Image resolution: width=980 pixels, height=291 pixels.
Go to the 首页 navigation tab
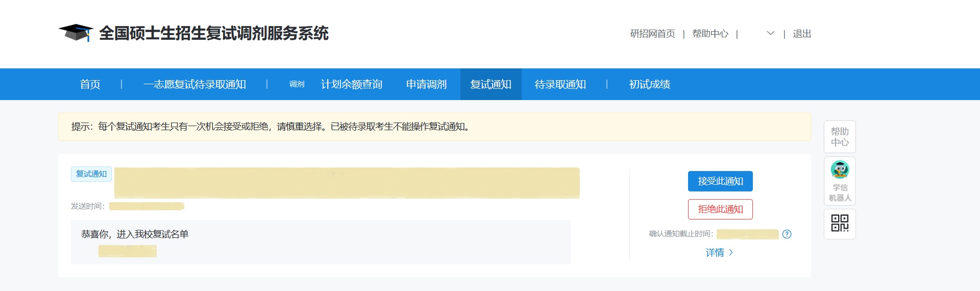(90, 85)
